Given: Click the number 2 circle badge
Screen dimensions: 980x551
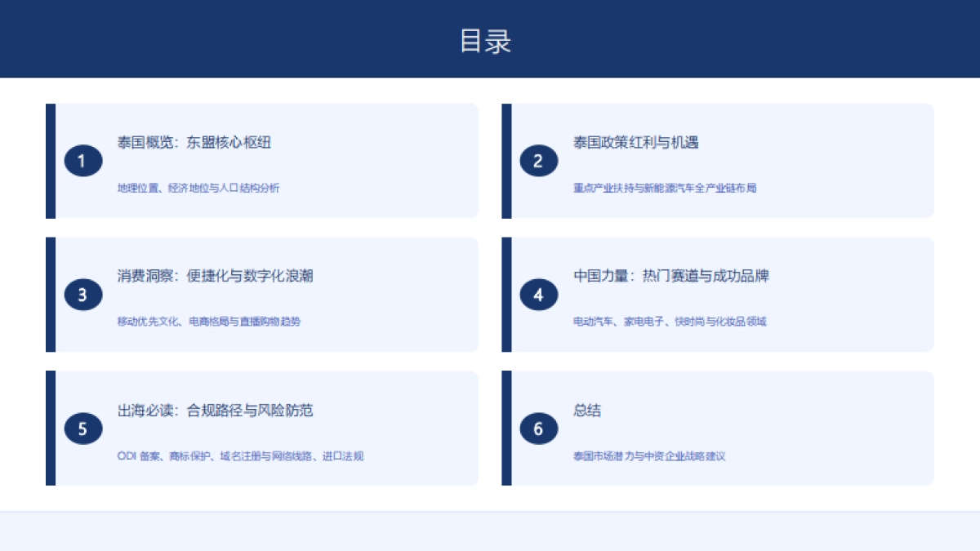Looking at the screenshot, I should 538,161.
